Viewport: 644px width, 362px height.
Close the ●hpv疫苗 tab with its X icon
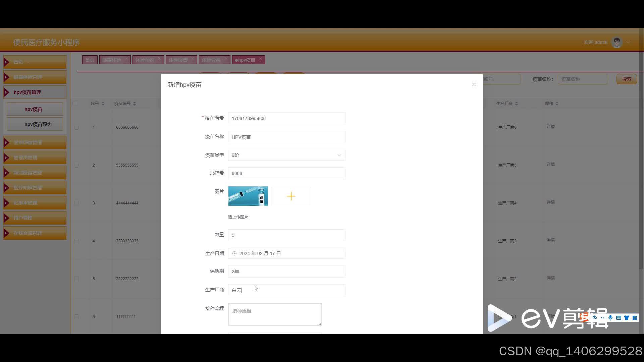[261, 59]
